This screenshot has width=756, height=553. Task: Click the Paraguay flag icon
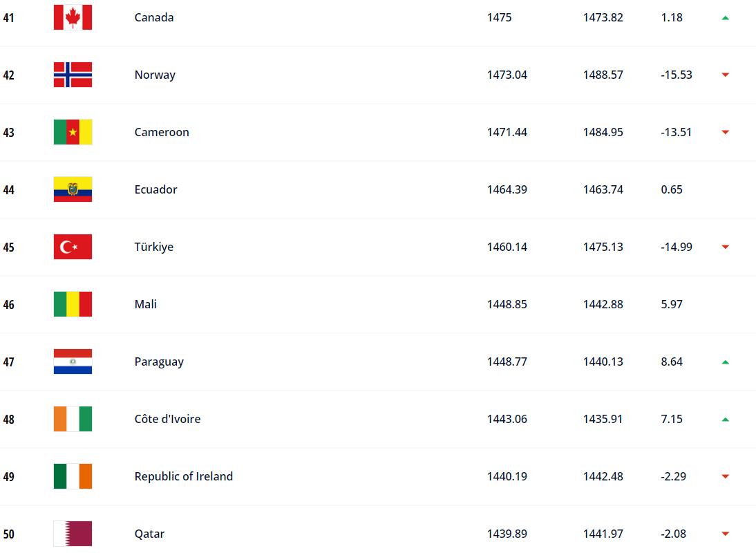(x=73, y=362)
